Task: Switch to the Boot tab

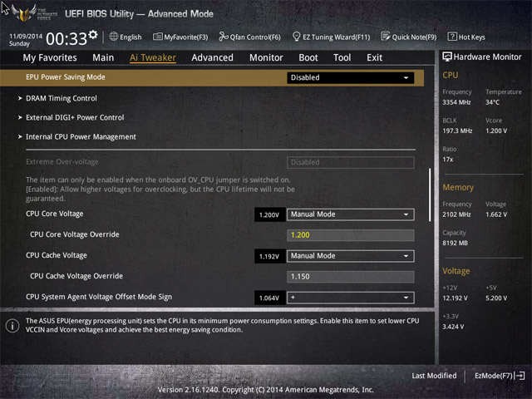Action: point(308,57)
